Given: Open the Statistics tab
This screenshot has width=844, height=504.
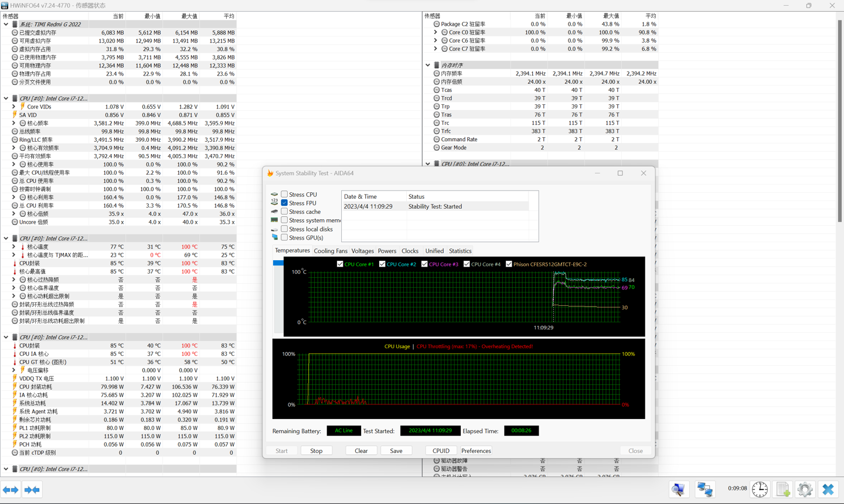Looking at the screenshot, I should [460, 251].
